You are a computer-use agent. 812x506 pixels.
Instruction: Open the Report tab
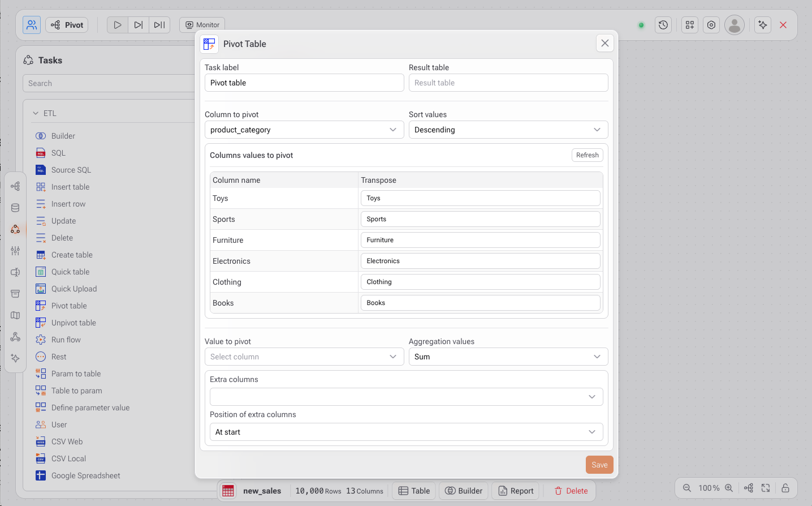click(x=516, y=491)
